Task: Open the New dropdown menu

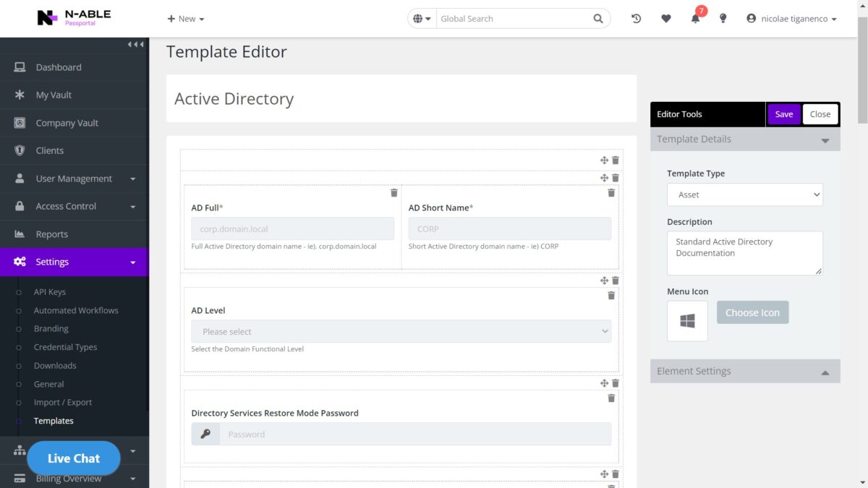Action: [186, 19]
